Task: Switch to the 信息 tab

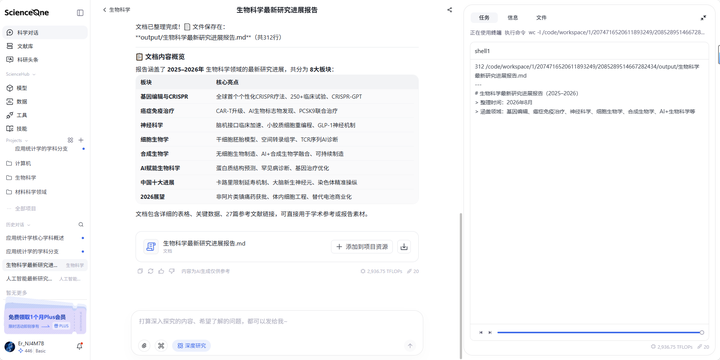Action: pos(513,17)
